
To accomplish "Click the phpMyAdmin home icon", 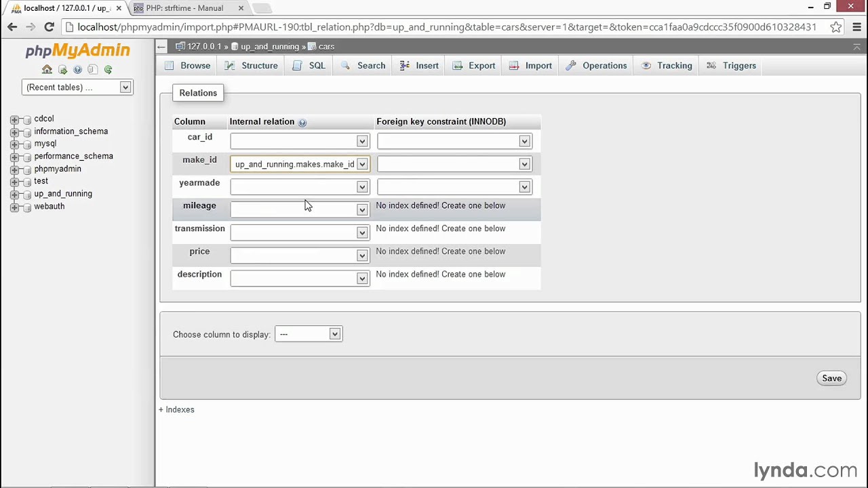I will click(x=46, y=70).
